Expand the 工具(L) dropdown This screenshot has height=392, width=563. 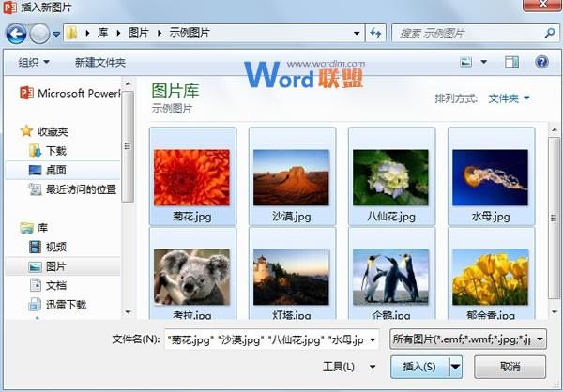(x=348, y=367)
